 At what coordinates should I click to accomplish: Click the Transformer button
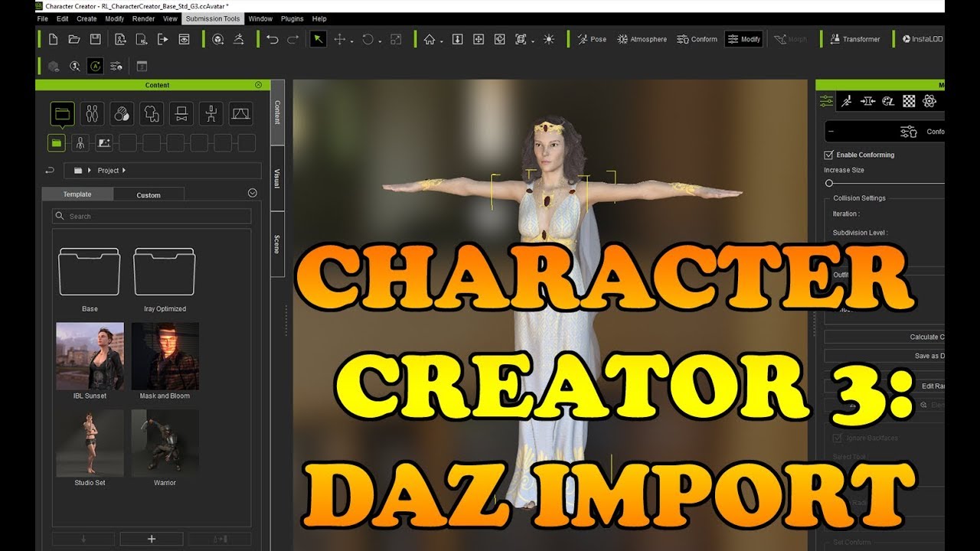point(854,39)
